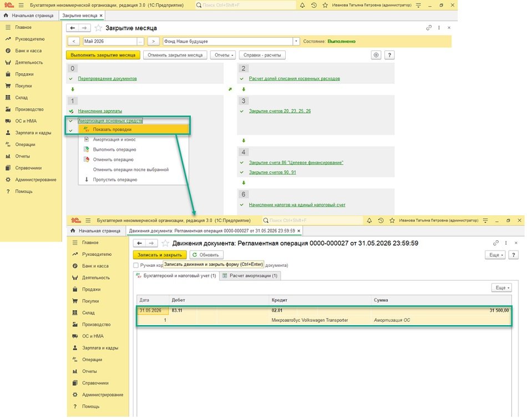Add Закрытие месяца to favorites star

[x=98, y=28]
